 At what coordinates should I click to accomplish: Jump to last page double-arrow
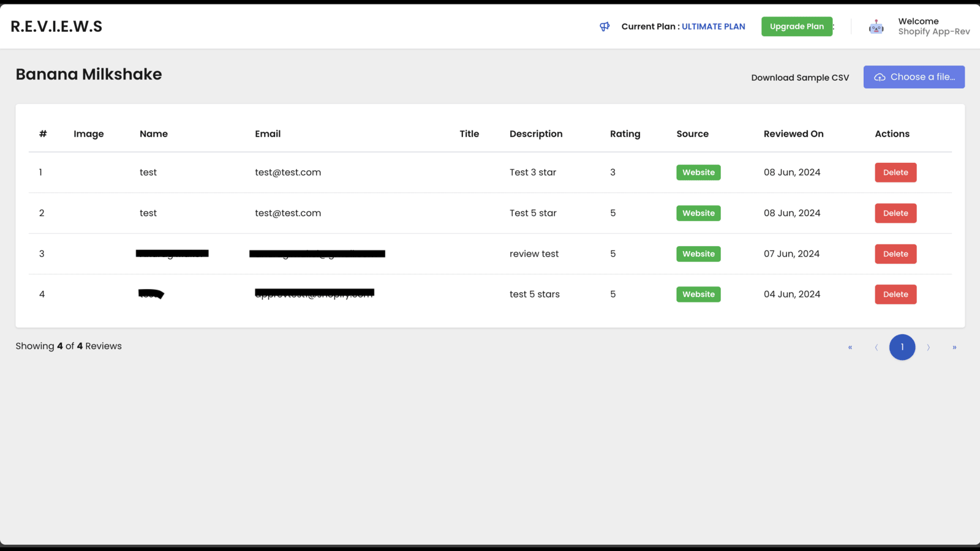[x=954, y=347]
